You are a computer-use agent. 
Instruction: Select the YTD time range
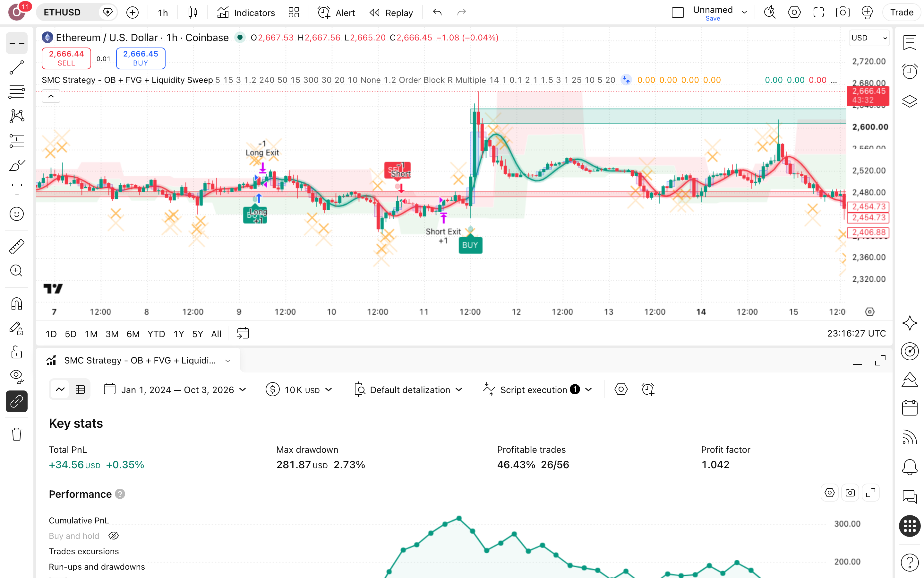coord(156,334)
